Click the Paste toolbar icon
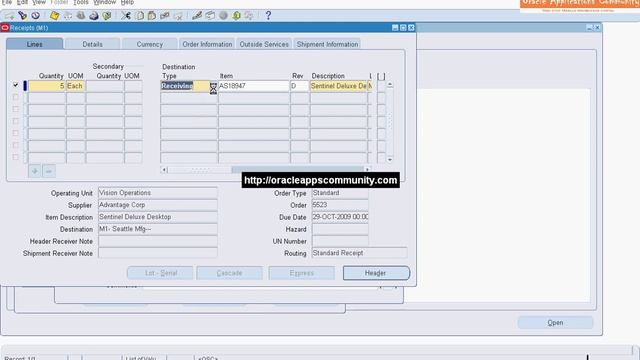The width and height of the screenshot is (640, 360). pos(152,16)
